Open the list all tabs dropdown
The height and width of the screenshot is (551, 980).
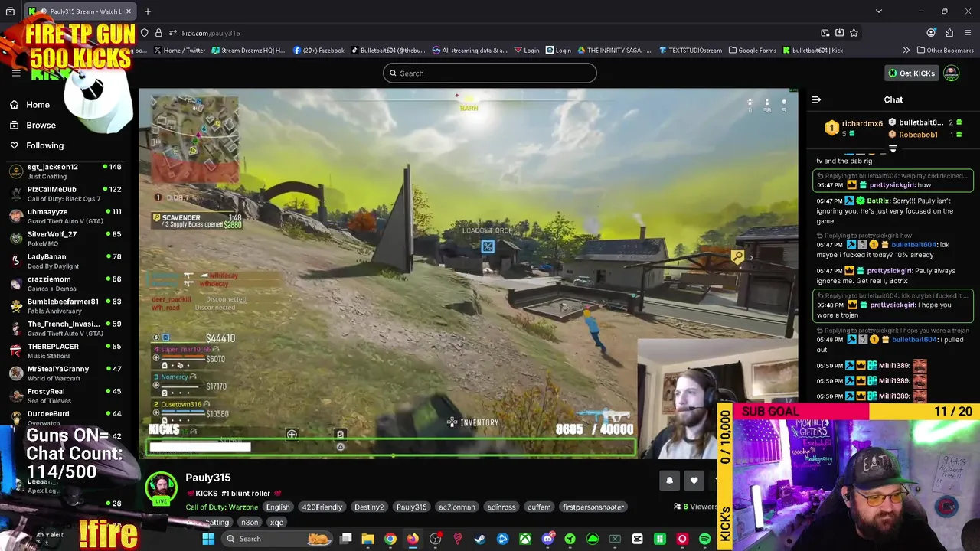878,11
